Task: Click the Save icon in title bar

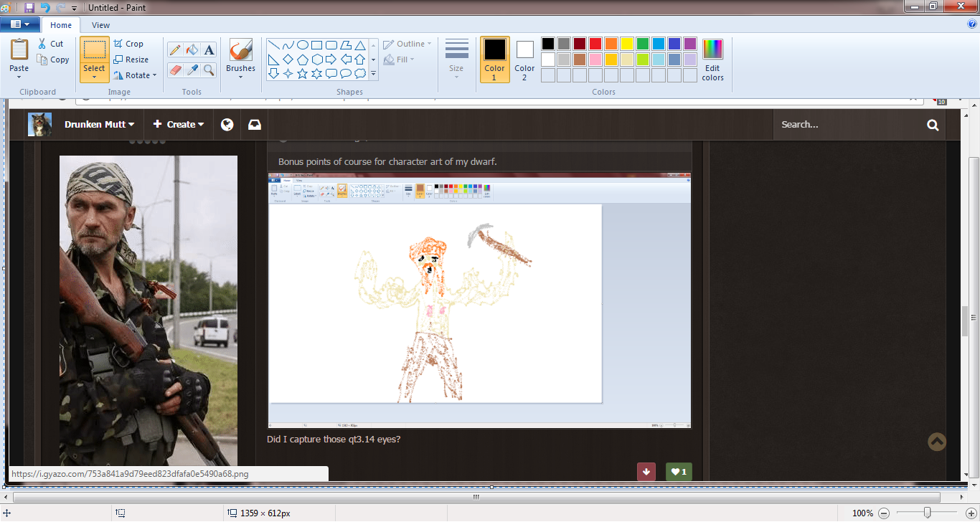Action: pyautogui.click(x=29, y=7)
